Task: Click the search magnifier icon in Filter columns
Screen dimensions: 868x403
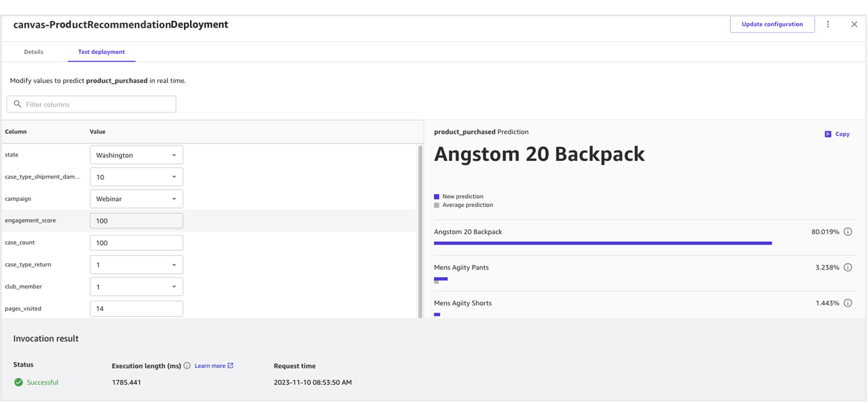Action: tap(18, 104)
